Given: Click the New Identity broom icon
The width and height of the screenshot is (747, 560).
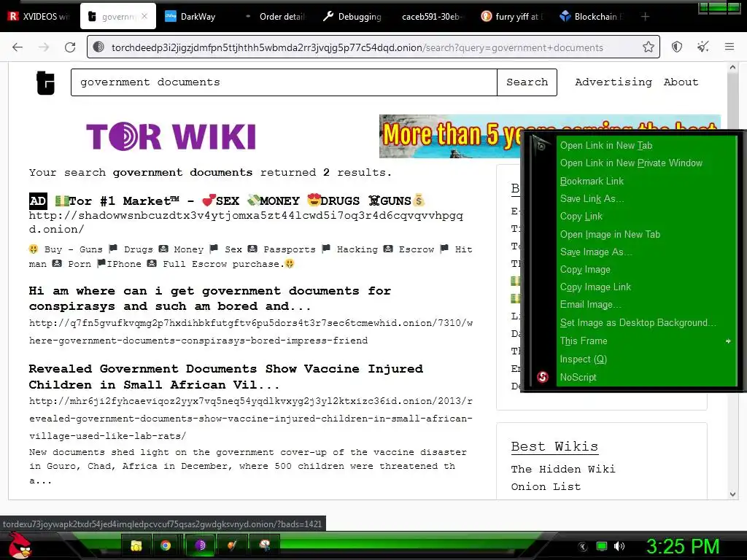Looking at the screenshot, I should 703,47.
